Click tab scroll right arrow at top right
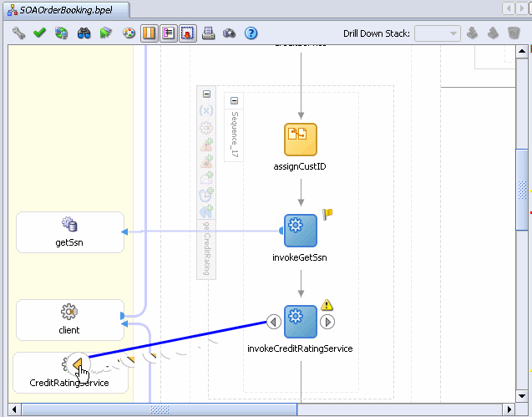This screenshot has height=417, width=532. tap(522, 8)
